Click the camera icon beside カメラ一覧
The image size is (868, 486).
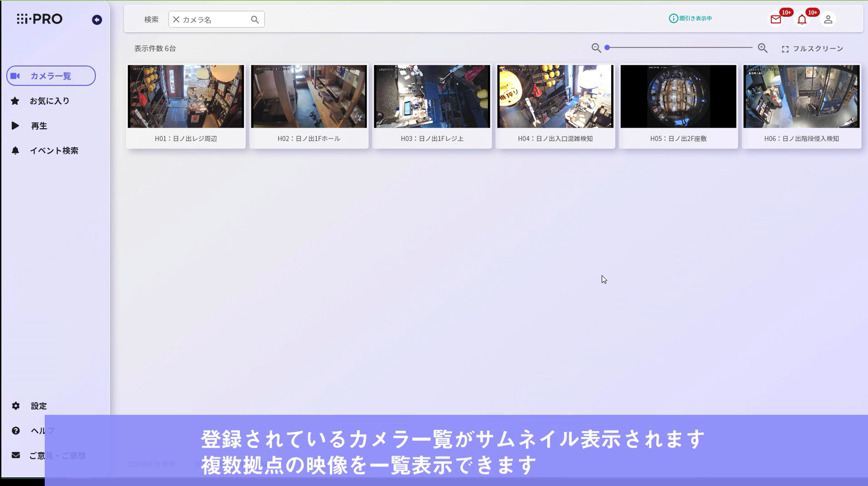[15, 76]
